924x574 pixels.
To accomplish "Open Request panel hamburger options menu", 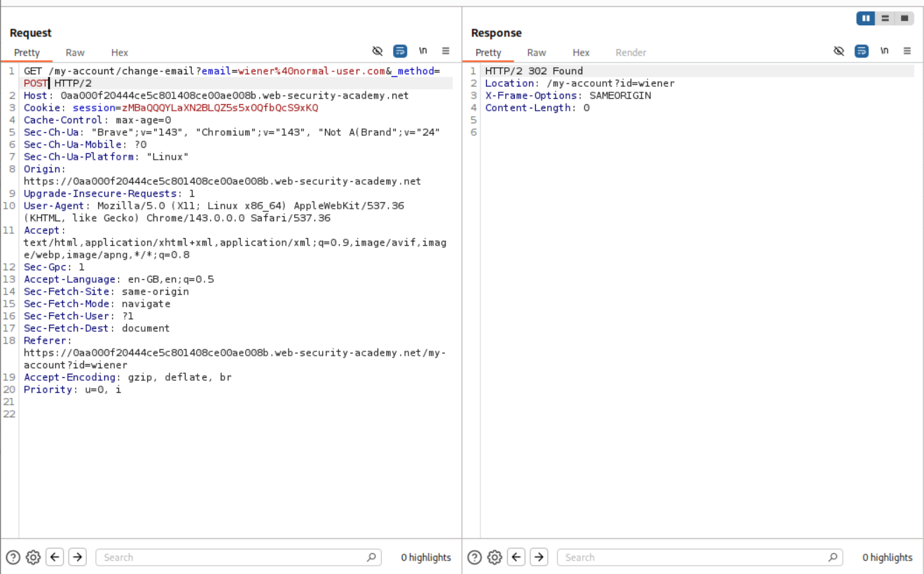I will point(446,51).
